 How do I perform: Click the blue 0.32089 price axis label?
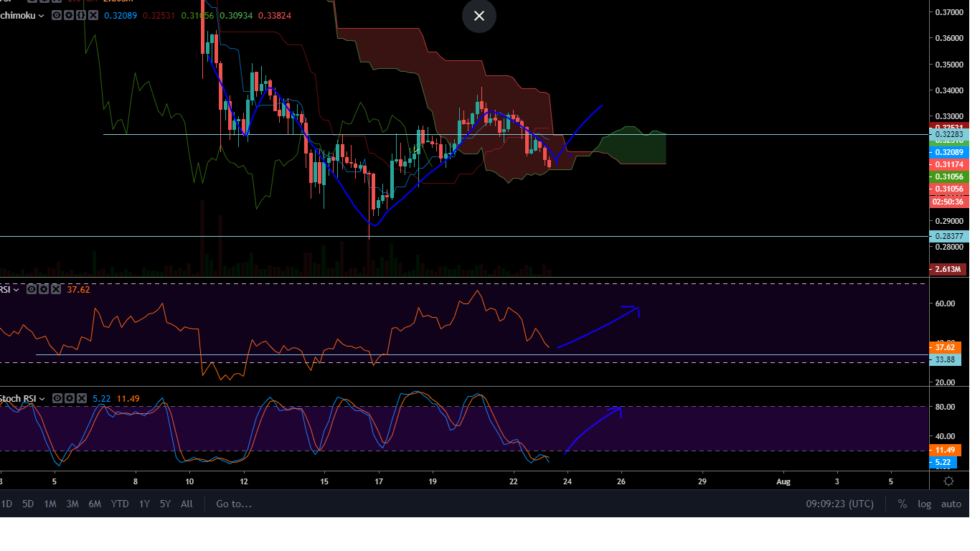click(948, 152)
